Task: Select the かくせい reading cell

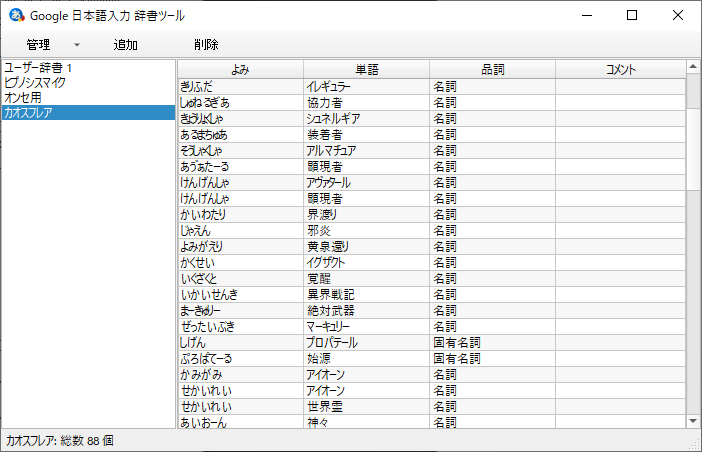Action: 240,263
